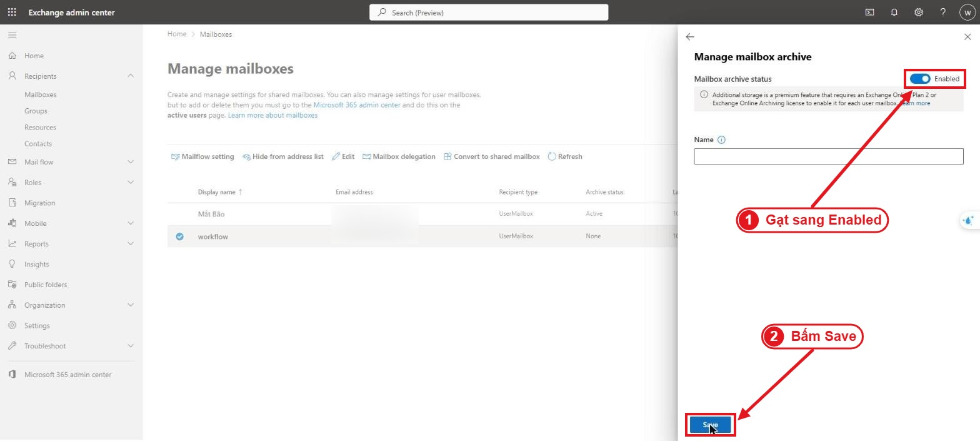Click Hide from address list
This screenshot has height=441, width=980.
point(283,156)
